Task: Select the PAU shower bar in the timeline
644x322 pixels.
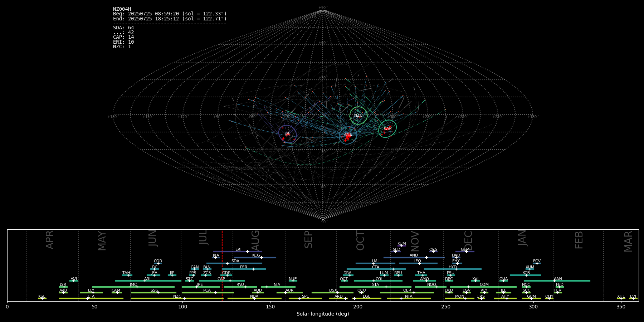Action: click(240, 287)
